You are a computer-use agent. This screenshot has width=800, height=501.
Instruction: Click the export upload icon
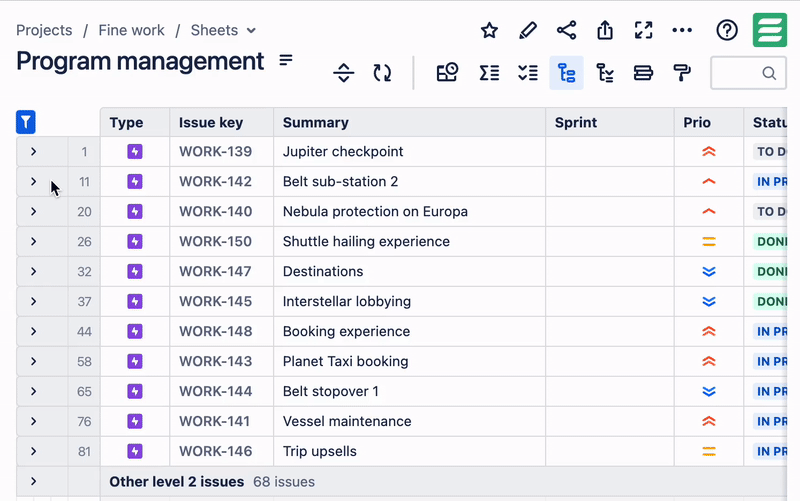pyautogui.click(x=605, y=30)
